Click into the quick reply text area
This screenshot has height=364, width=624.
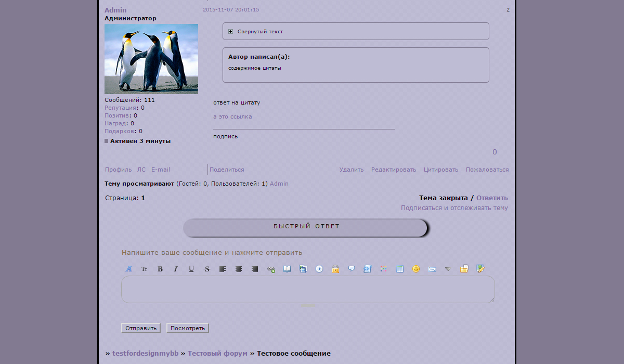click(x=308, y=289)
